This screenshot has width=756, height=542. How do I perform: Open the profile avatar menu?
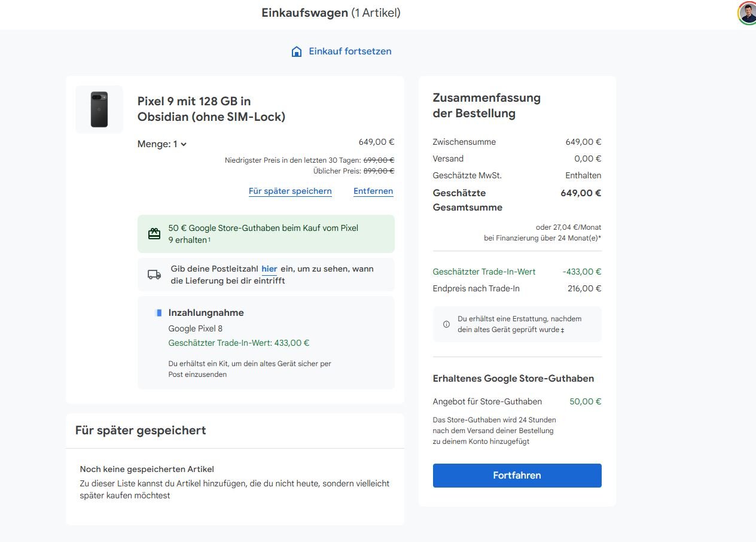click(x=747, y=13)
